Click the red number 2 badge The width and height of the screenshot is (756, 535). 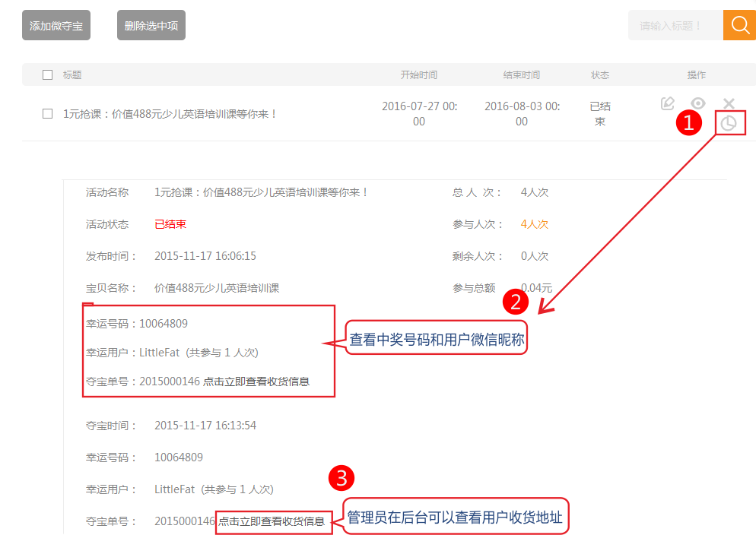tap(516, 302)
